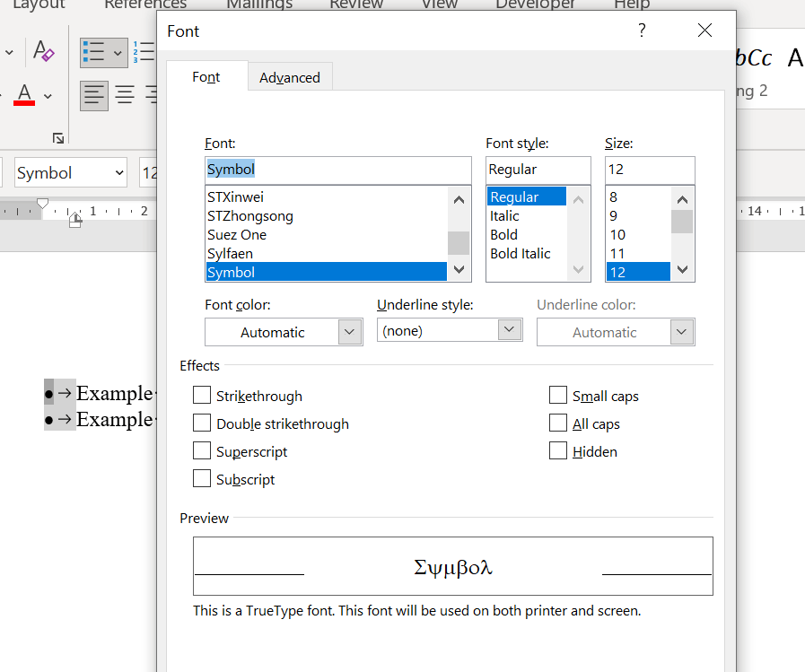Open the Underline color dropdown
Viewport: 805px width, 672px height.
[x=682, y=332]
